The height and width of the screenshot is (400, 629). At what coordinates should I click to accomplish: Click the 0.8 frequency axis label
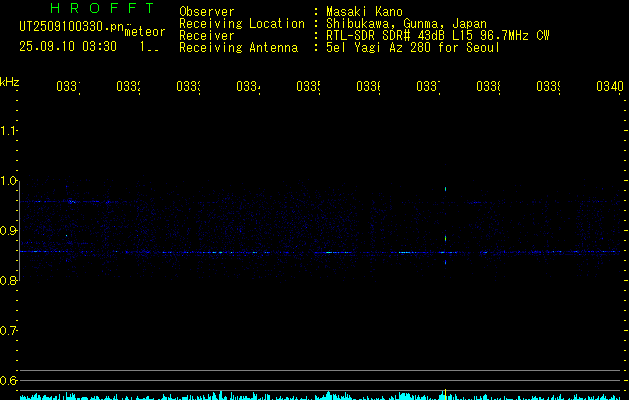pyautogui.click(x=8, y=280)
